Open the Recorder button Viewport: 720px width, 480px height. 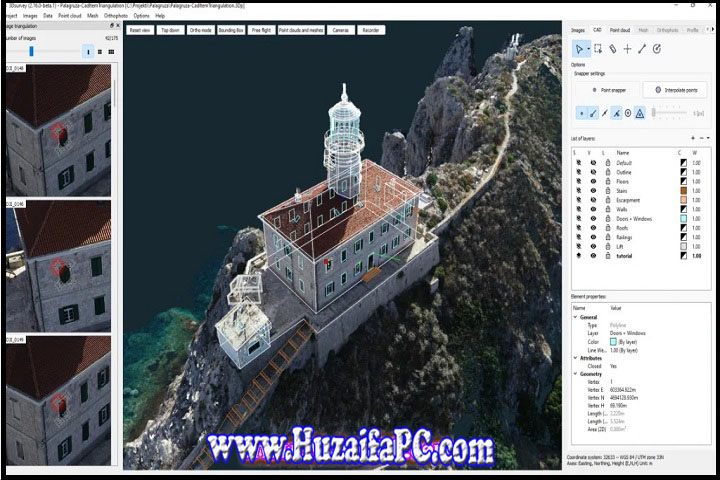tap(371, 30)
